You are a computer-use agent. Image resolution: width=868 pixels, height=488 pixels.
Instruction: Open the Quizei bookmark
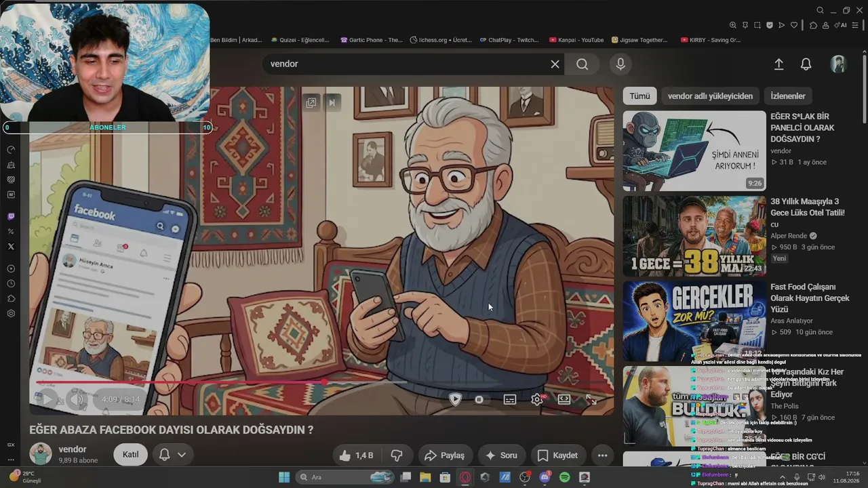coord(300,40)
